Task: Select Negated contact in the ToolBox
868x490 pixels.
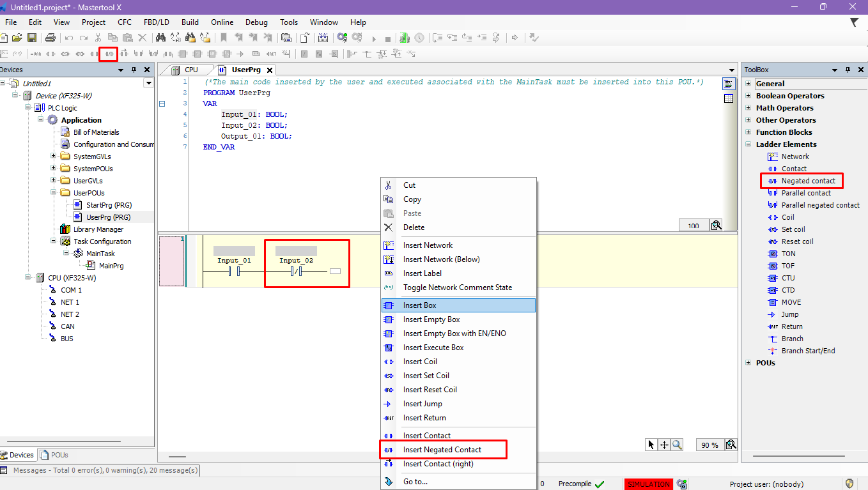Action: 808,181
